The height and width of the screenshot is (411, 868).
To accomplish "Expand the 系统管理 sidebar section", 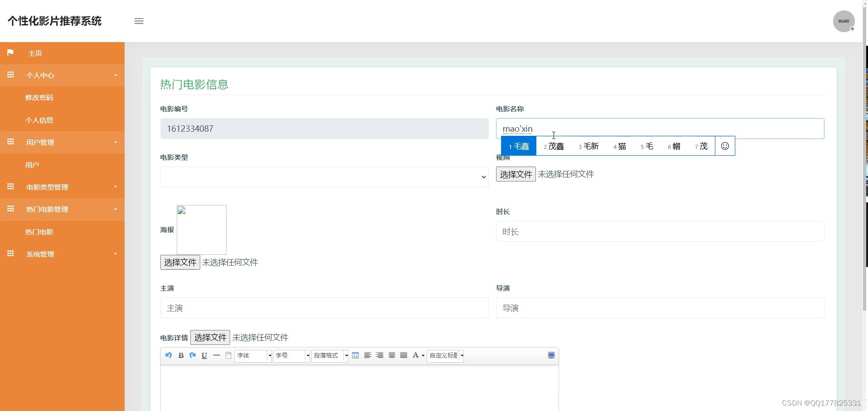I will click(62, 254).
